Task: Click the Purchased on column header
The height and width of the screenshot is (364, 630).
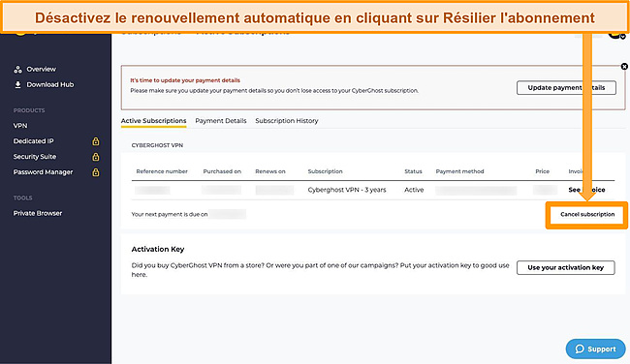Action: click(x=222, y=171)
